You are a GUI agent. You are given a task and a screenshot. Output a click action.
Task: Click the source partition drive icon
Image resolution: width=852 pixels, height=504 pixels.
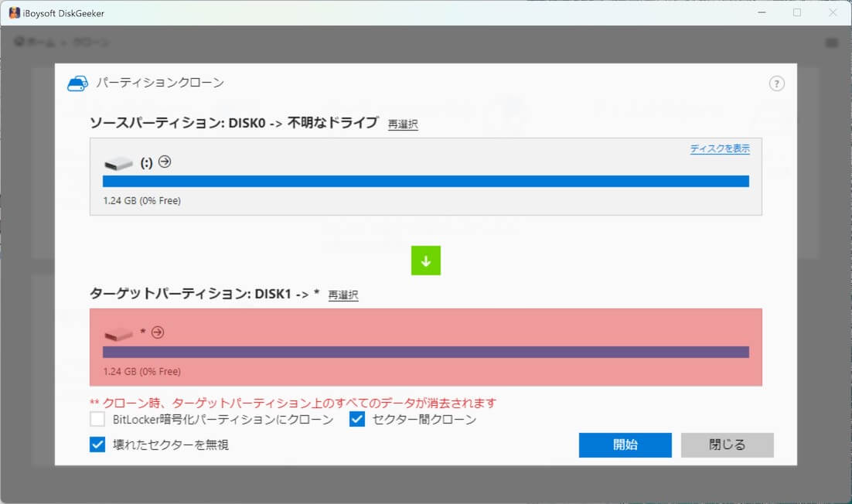tap(118, 163)
